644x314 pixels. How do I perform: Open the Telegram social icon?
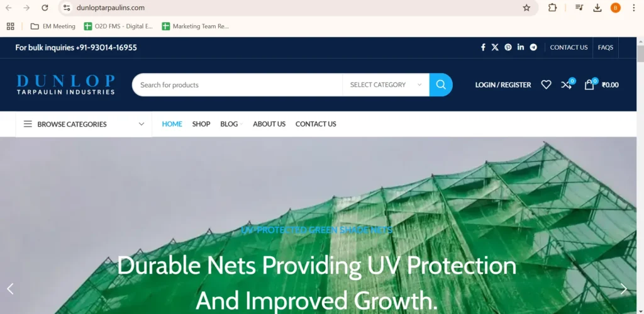tap(533, 47)
